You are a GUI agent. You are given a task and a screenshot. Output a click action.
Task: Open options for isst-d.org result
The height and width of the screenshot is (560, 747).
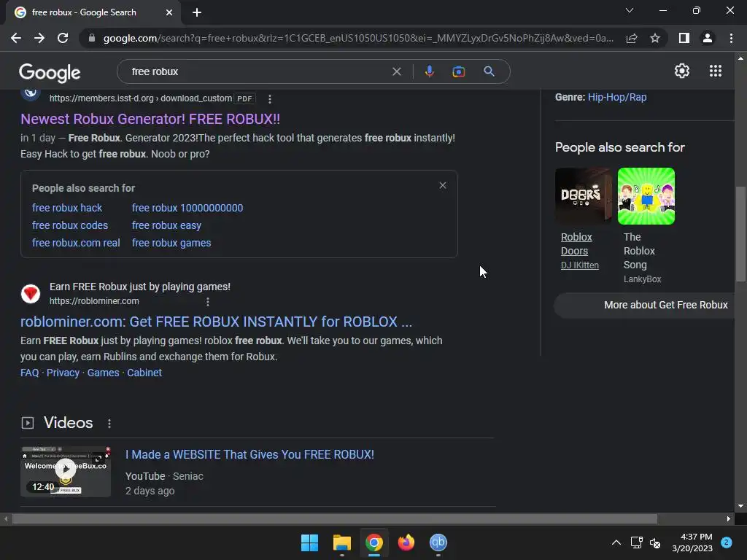coord(270,98)
